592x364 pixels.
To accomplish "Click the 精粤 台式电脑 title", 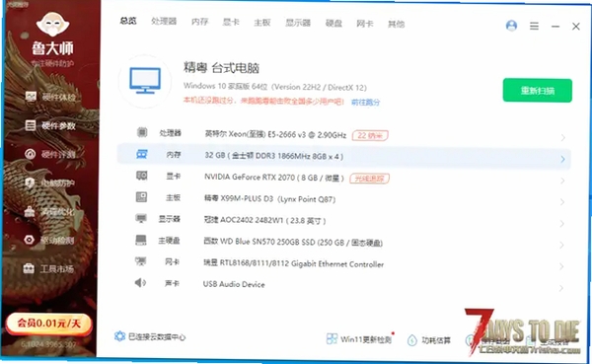I will pos(221,68).
